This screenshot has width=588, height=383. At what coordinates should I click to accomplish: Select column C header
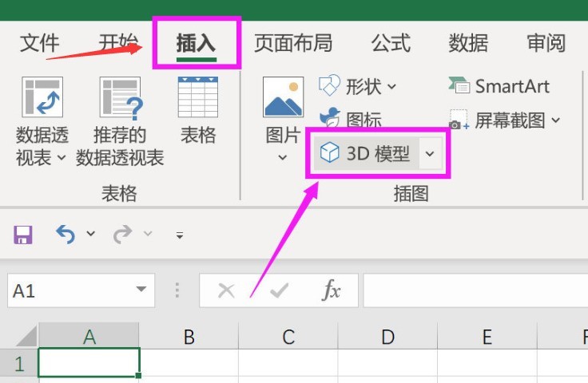pos(288,338)
